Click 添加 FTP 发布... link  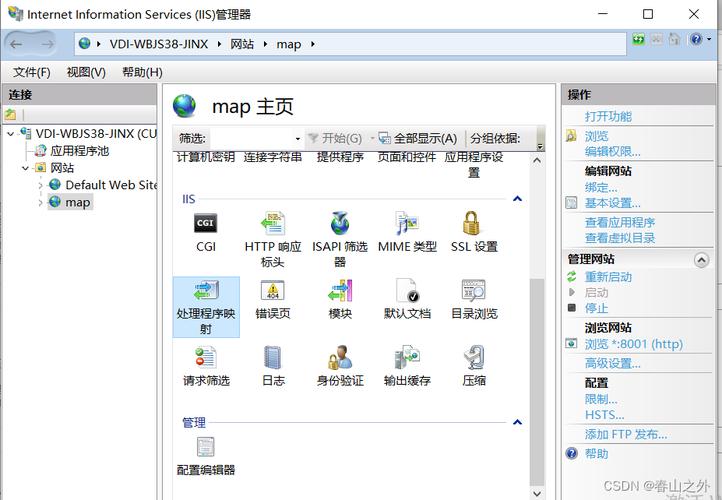click(626, 435)
